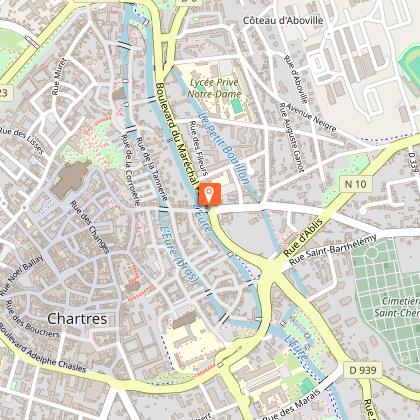Click the Rue Saint-Barthélemy street label
The image size is (420, 420).
pyautogui.click(x=333, y=250)
